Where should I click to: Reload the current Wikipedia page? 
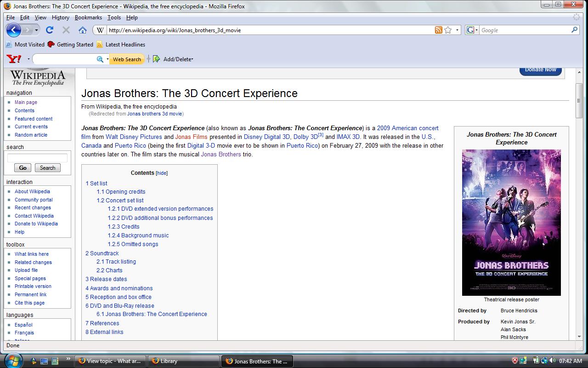[x=50, y=30]
